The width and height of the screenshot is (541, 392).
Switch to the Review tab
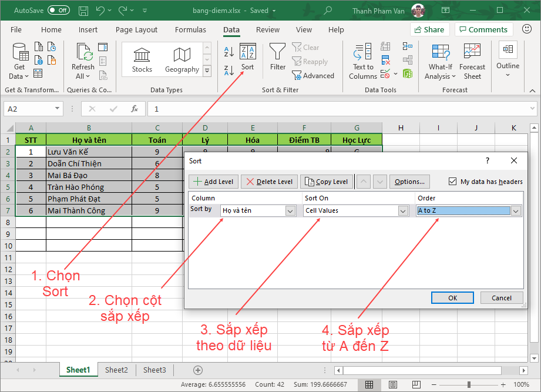tap(268, 29)
